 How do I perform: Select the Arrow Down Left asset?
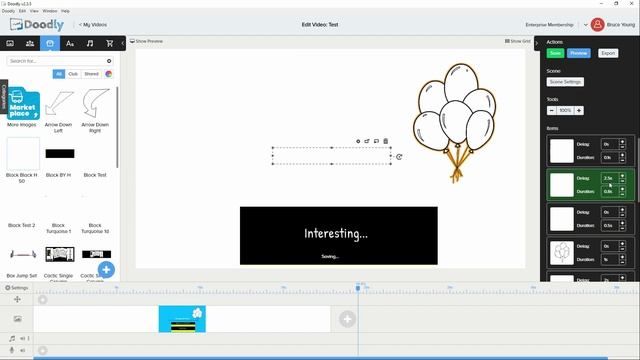(x=59, y=104)
